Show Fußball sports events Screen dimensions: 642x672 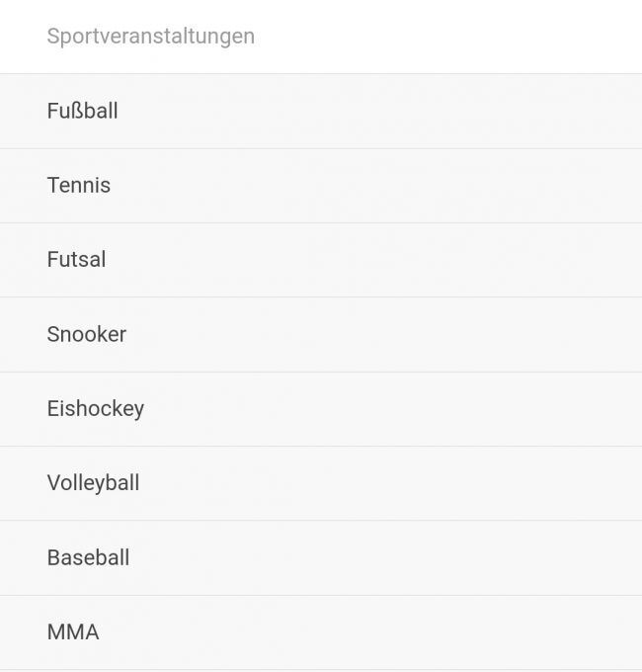(x=320, y=111)
